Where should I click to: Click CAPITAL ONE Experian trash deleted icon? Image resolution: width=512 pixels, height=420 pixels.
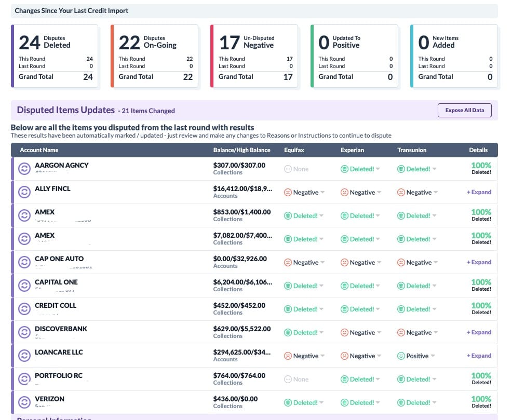pyautogui.click(x=344, y=286)
